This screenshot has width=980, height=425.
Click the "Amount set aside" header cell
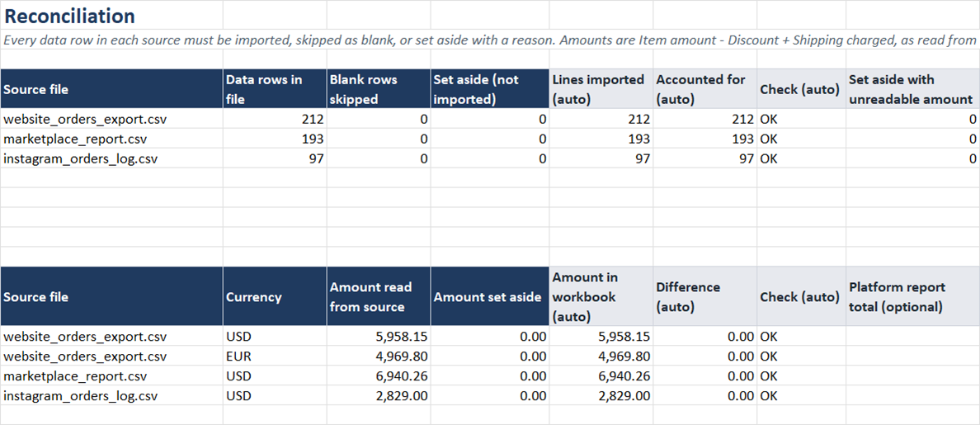(x=489, y=297)
